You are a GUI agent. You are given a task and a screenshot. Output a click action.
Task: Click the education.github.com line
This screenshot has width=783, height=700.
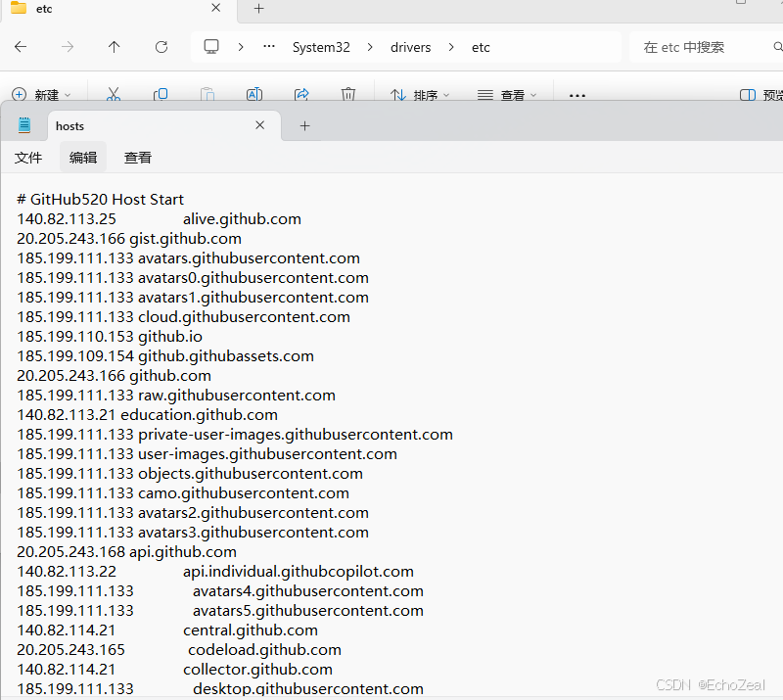148,415
